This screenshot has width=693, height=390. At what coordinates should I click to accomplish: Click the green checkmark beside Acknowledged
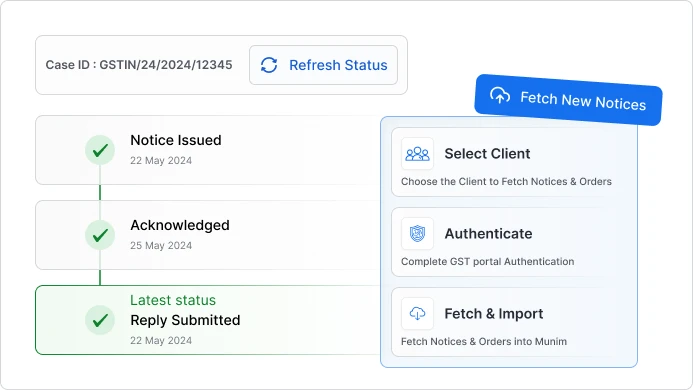[100, 235]
